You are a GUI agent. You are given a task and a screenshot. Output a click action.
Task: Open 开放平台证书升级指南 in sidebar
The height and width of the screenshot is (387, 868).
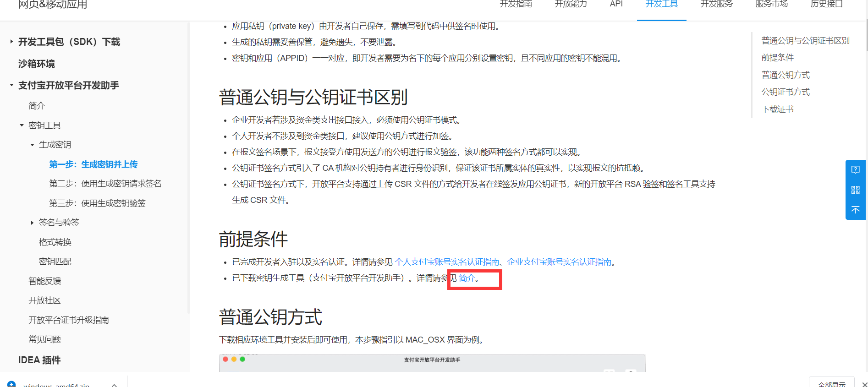pyautogui.click(x=69, y=320)
